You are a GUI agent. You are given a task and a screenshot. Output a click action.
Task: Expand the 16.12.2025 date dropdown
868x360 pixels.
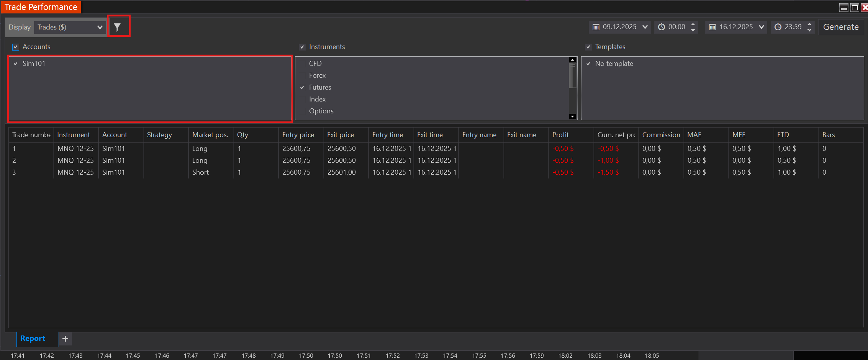click(762, 27)
